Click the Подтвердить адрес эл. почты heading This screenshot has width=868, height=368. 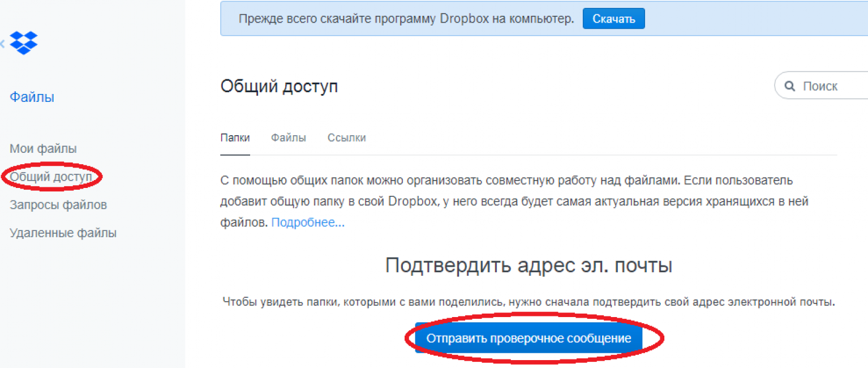point(528,266)
